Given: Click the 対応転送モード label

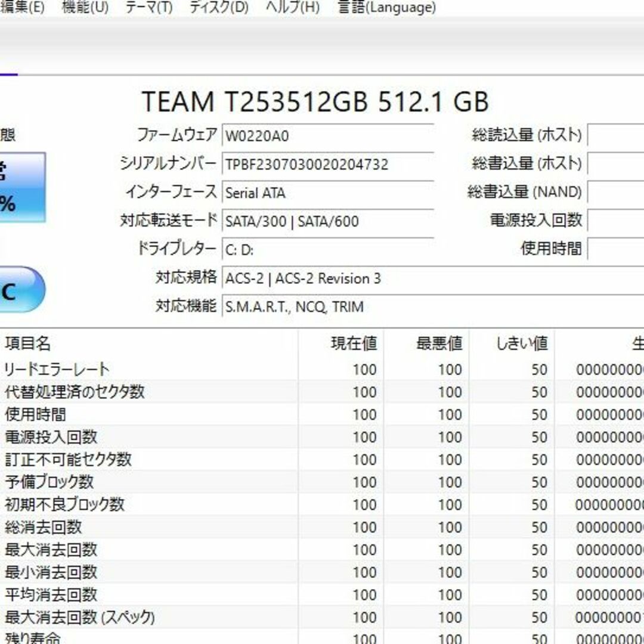Looking at the screenshot, I should coord(168,221).
